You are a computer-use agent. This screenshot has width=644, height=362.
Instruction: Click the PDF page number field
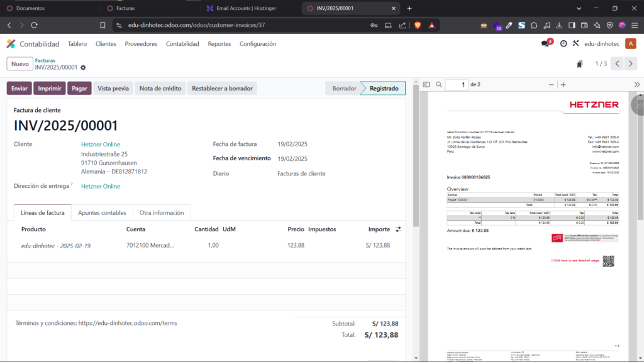coord(457,85)
